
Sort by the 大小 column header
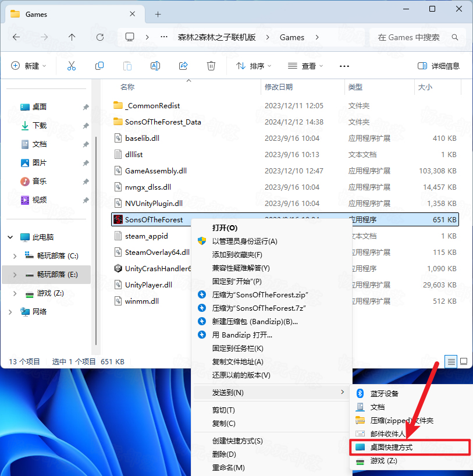click(x=425, y=87)
